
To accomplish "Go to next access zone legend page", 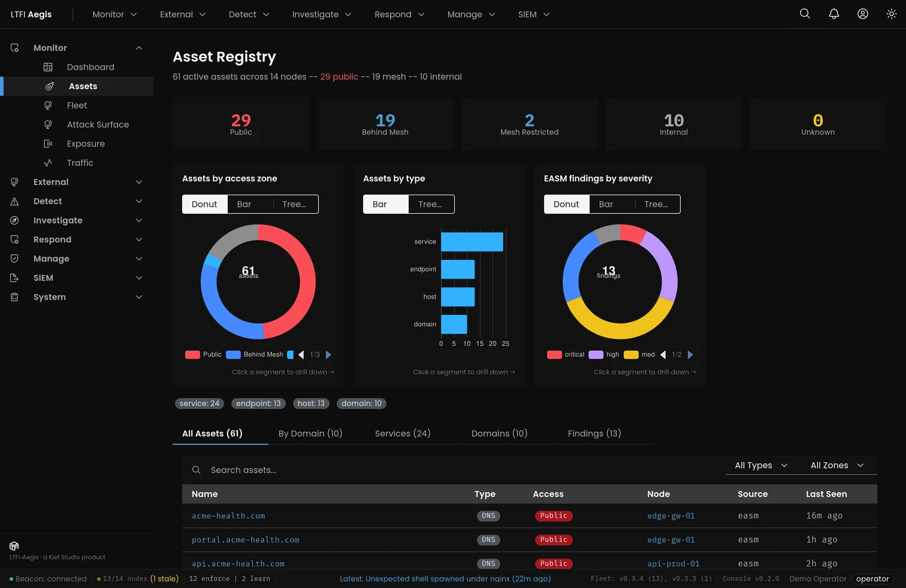I will 328,354.
